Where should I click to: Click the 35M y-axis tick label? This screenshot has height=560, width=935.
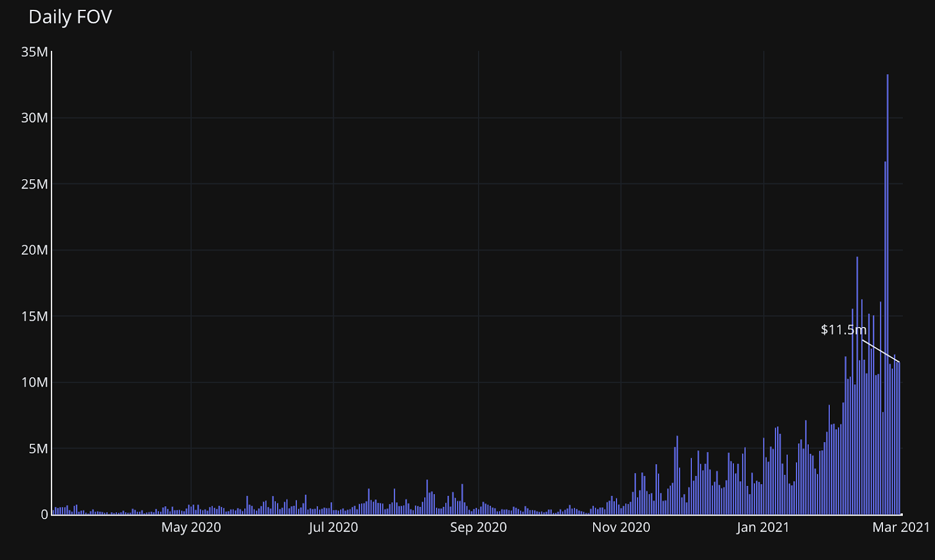click(x=34, y=52)
